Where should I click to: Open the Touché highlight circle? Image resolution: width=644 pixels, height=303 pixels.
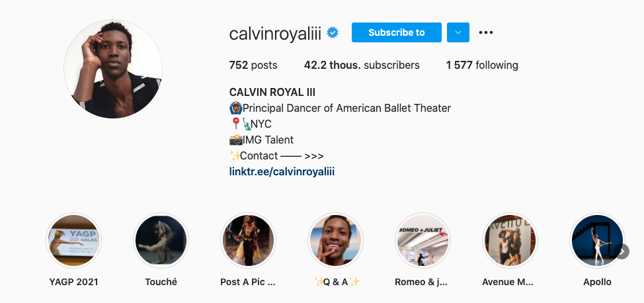tap(161, 241)
